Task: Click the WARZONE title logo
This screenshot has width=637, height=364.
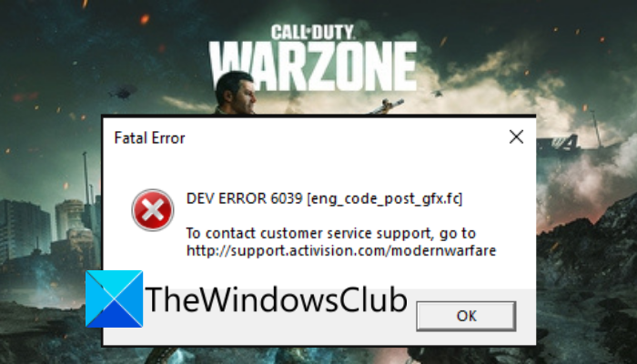Action: (x=313, y=66)
